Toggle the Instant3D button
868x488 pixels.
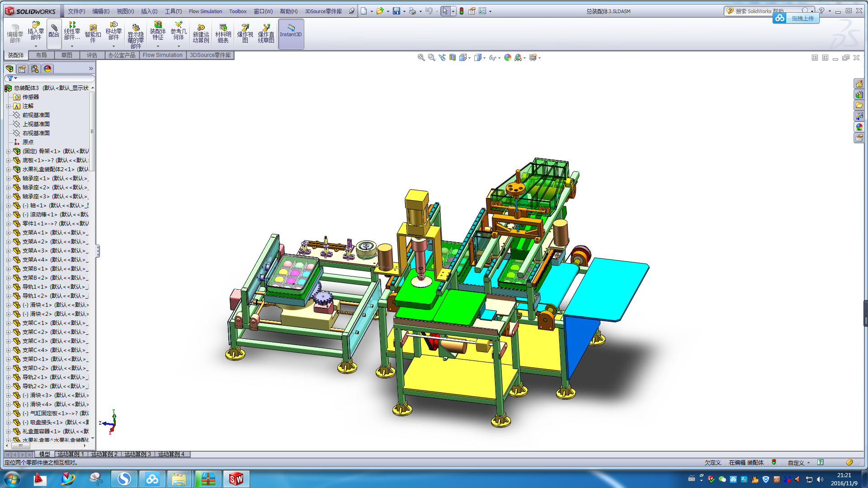(x=291, y=33)
